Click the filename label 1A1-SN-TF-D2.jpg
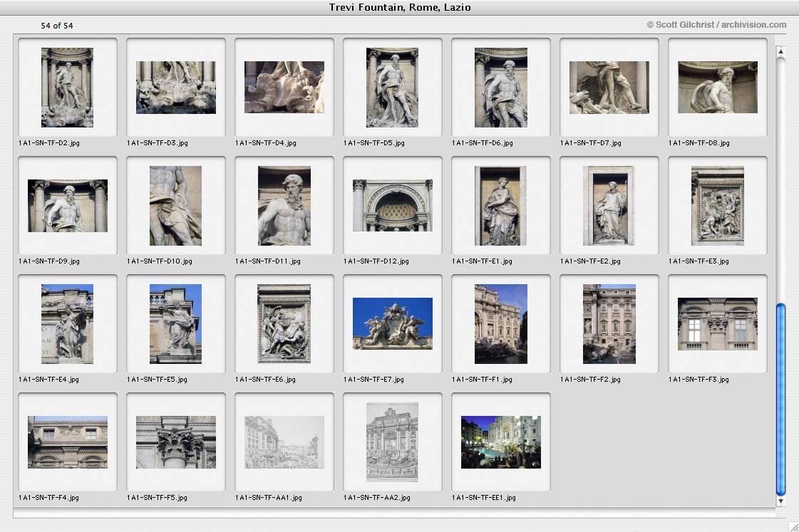Viewport: 799px width, 532px height. (49, 143)
